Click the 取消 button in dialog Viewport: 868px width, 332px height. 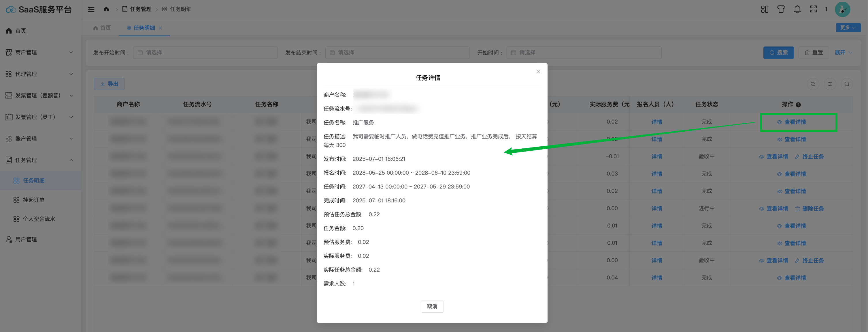pyautogui.click(x=432, y=306)
